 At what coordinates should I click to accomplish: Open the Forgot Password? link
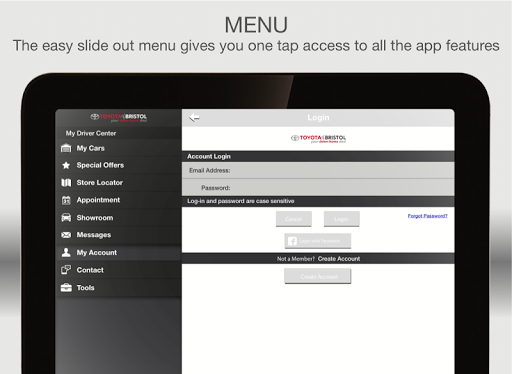tap(427, 216)
